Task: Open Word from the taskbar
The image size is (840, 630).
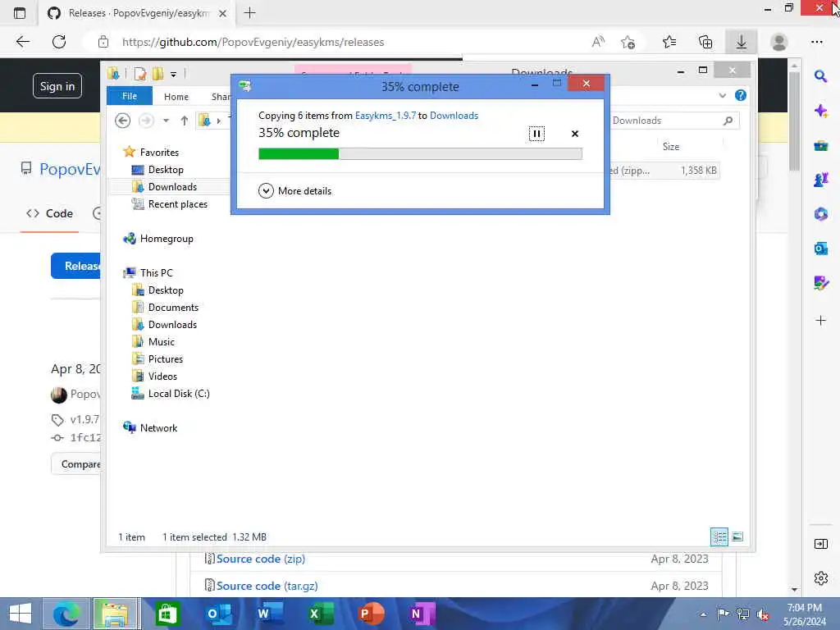Action: point(270,614)
